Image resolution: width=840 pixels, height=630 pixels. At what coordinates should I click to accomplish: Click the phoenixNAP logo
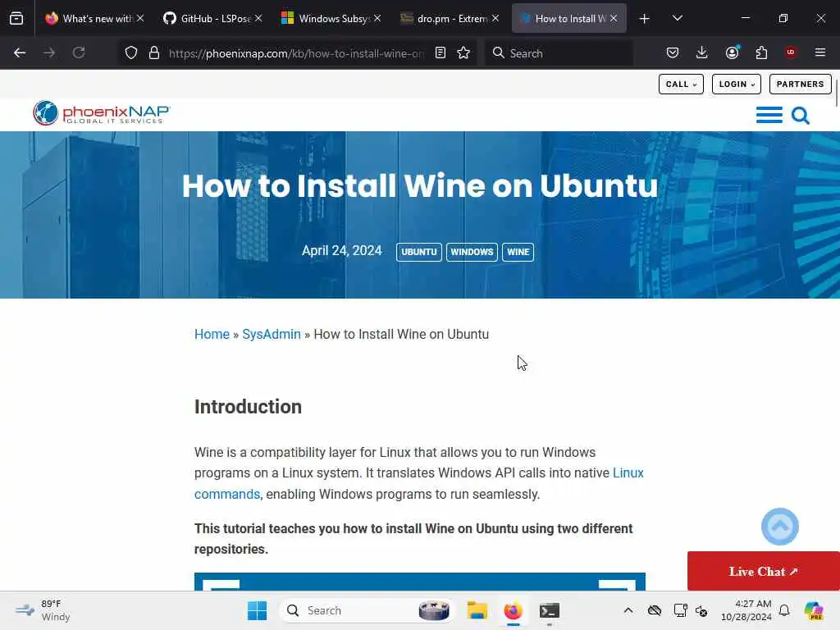pyautogui.click(x=101, y=113)
